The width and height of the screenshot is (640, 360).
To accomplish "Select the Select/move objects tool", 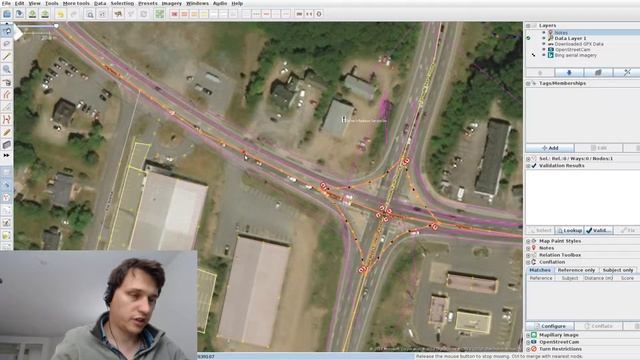I will (7, 31).
